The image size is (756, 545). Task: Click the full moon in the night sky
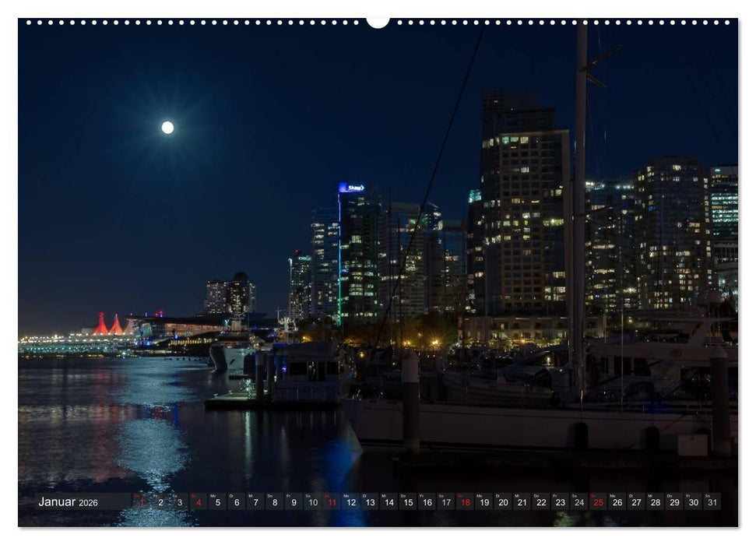(166, 126)
